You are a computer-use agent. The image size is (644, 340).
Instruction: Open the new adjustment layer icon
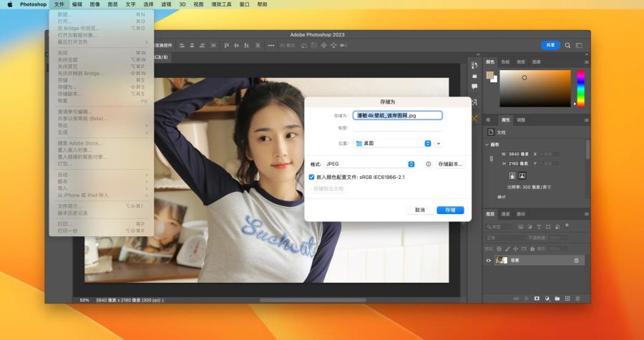pos(547,298)
